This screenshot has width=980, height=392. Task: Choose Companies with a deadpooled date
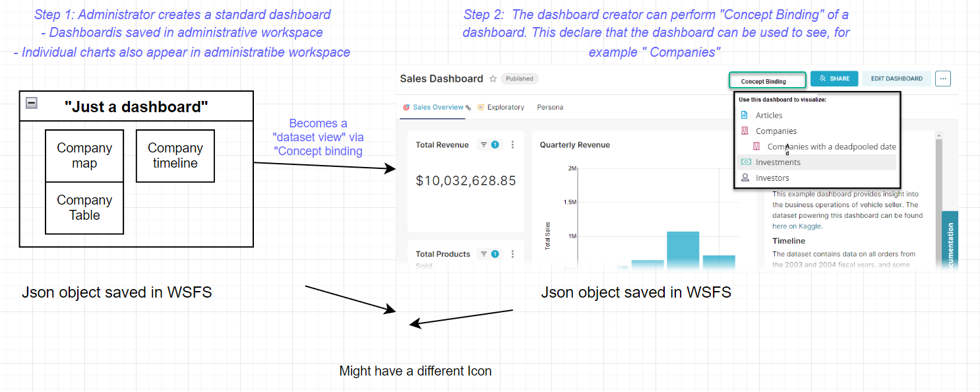tap(831, 147)
